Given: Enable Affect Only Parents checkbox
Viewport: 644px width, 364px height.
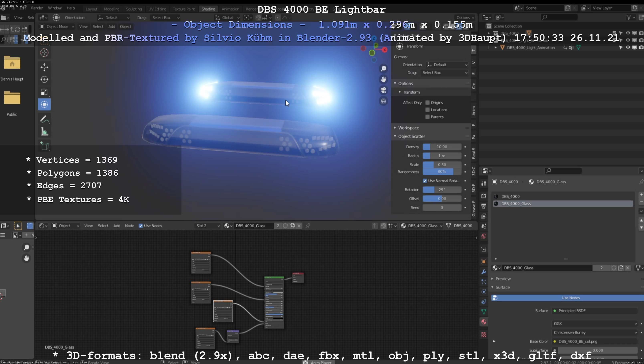Looking at the screenshot, I should tap(427, 117).
